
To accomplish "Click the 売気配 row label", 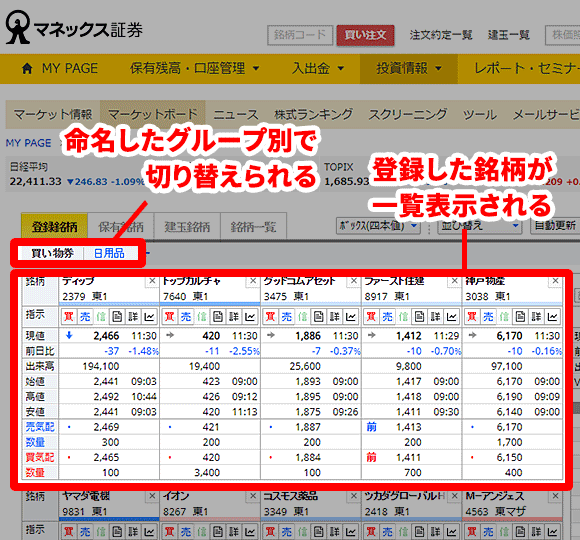I will [x=40, y=427].
